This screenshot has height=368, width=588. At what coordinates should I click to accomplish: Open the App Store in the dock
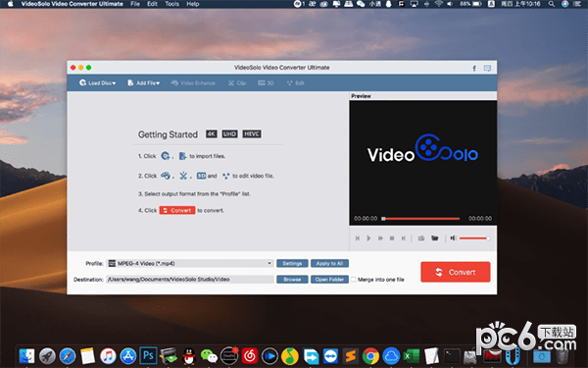pos(127,355)
